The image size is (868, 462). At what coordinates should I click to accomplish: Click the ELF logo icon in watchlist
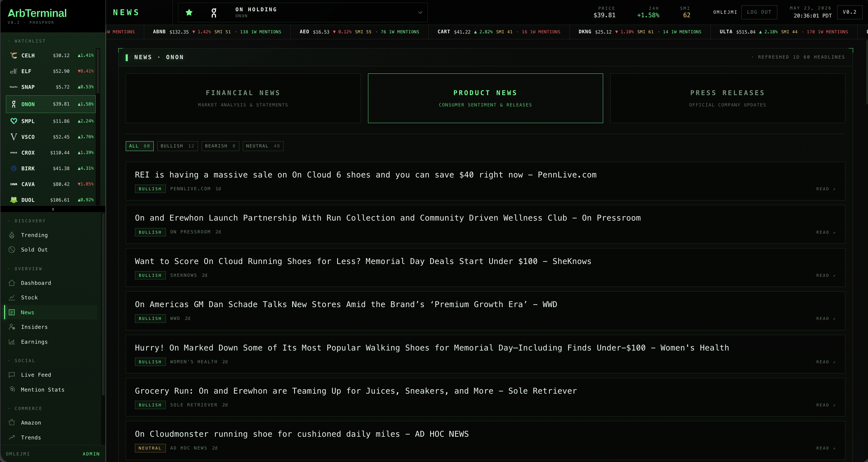pos(13,71)
